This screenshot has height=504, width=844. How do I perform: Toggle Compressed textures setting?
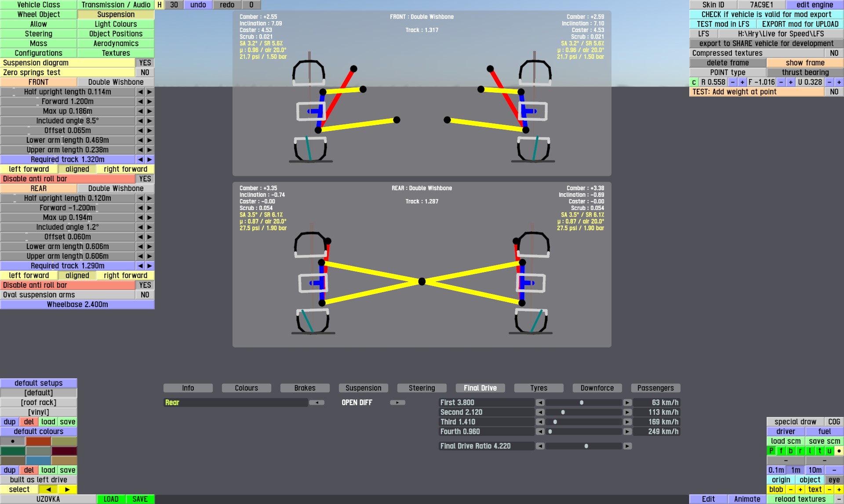click(833, 53)
